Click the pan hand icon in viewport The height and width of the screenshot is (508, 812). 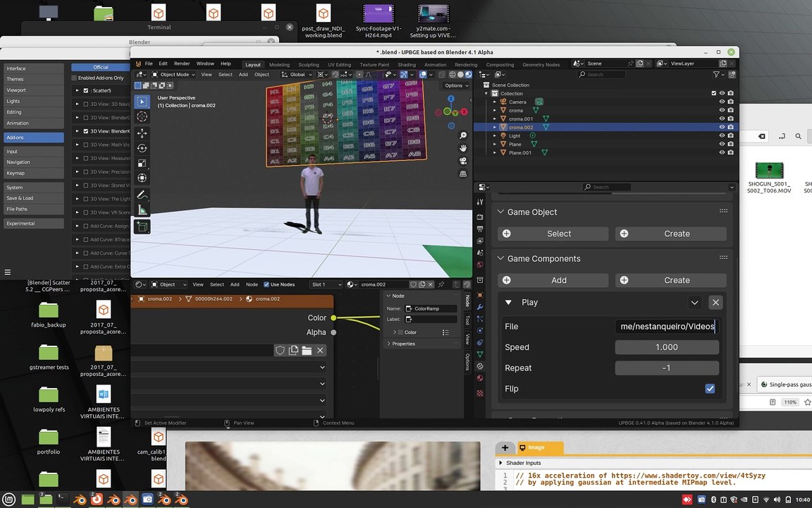pos(463,148)
